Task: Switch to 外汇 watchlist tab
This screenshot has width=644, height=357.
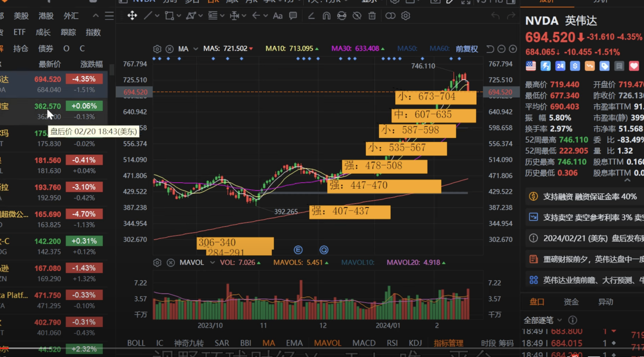Action: tap(71, 16)
